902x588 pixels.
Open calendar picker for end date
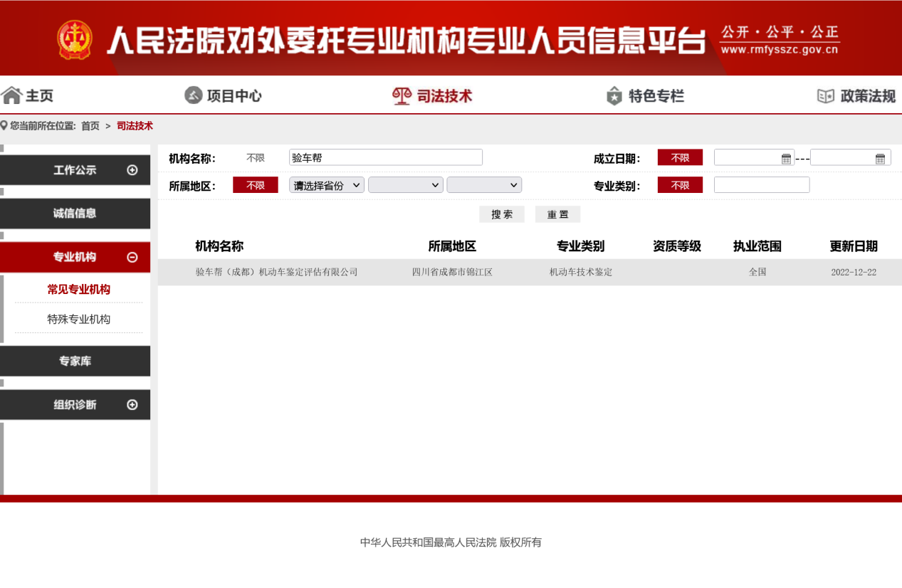click(880, 159)
